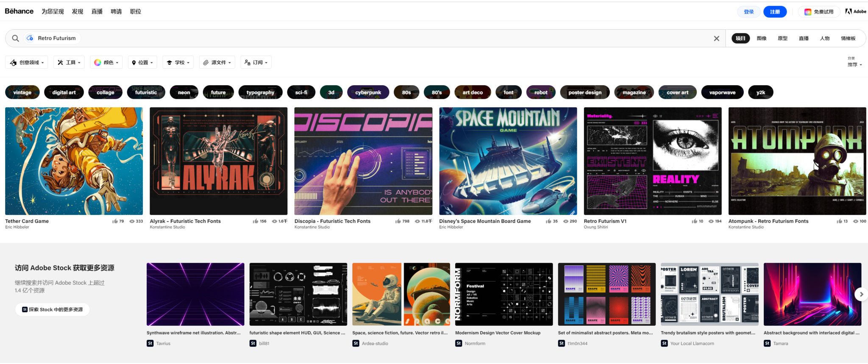
Task: Open Discopia - Futuristic Tech Fonts title link
Action: coord(332,221)
